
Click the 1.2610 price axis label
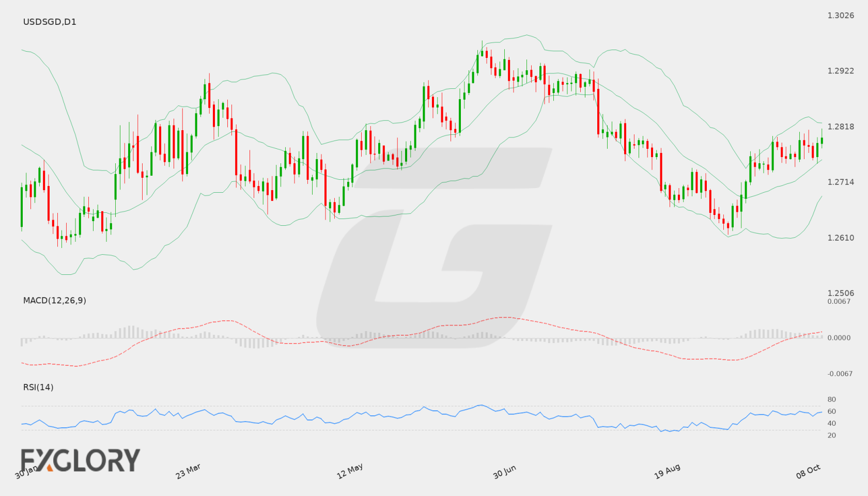(841, 238)
